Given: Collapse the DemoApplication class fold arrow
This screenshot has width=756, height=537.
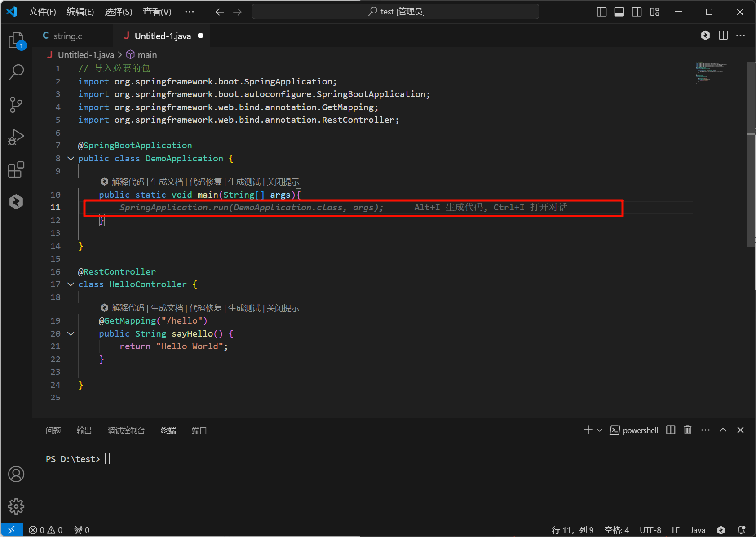Looking at the screenshot, I should pyautogui.click(x=71, y=159).
